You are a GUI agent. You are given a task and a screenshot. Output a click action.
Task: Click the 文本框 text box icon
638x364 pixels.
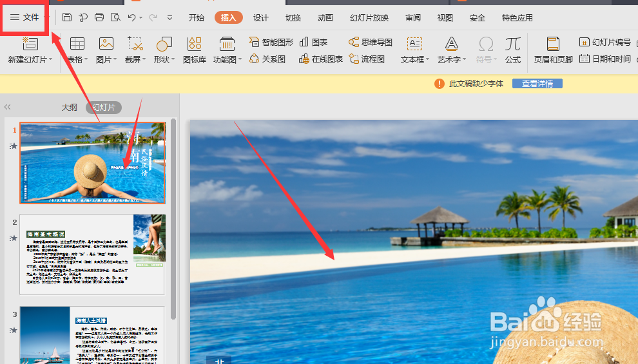tap(414, 44)
